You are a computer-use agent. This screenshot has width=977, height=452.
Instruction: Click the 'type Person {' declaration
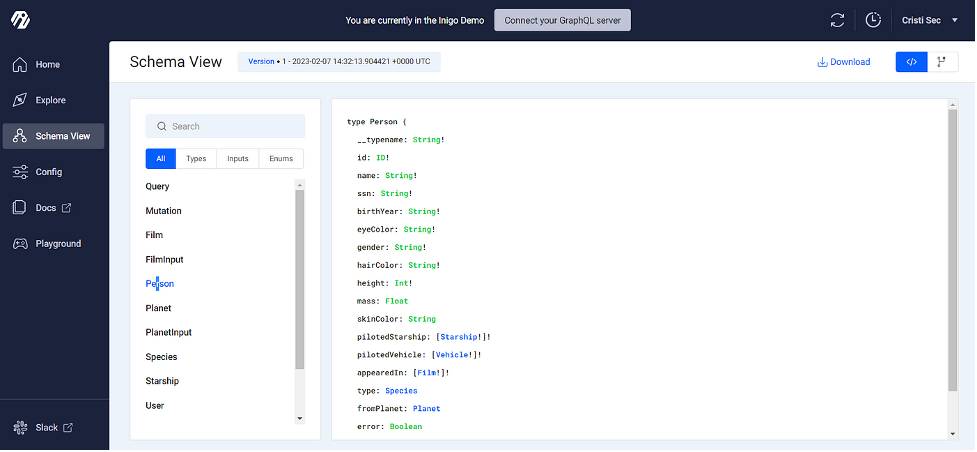pyautogui.click(x=377, y=122)
